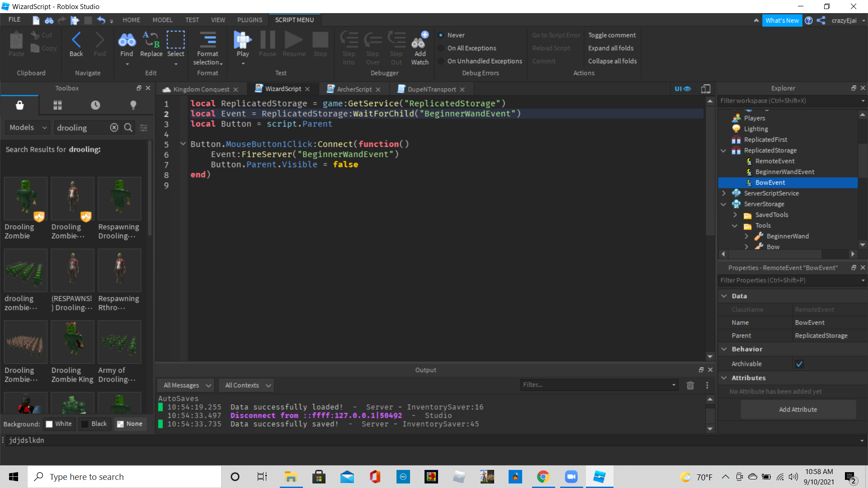Click the Windows Start button
868x488 pixels.
[x=14, y=477]
